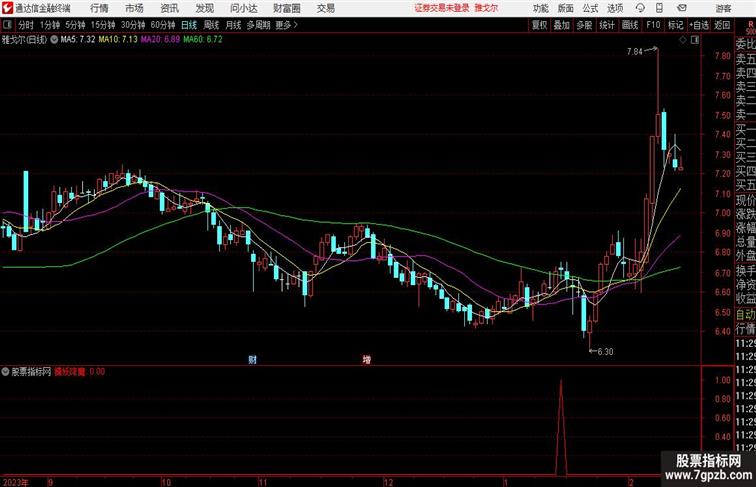Click the MA60: 6.72 value
The width and height of the screenshot is (756, 487).
(x=203, y=40)
